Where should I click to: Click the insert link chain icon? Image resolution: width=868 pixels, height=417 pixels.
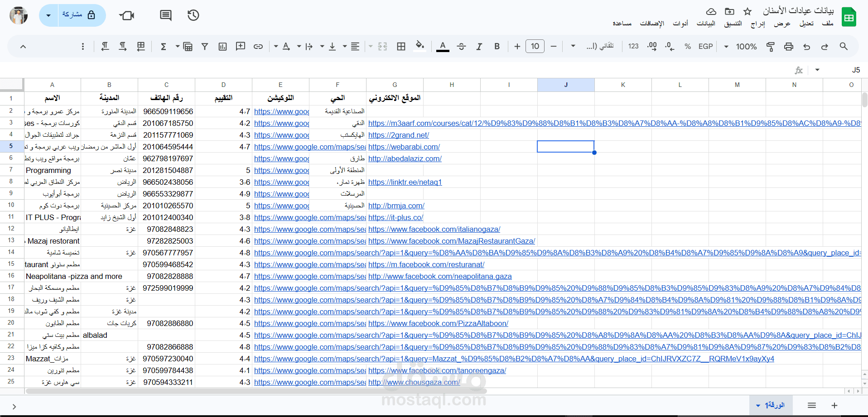click(x=258, y=46)
